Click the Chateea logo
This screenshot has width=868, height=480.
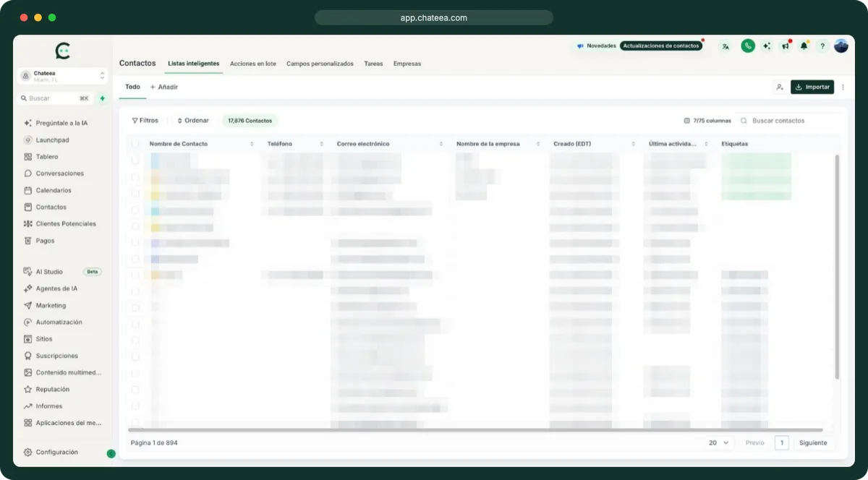point(63,51)
